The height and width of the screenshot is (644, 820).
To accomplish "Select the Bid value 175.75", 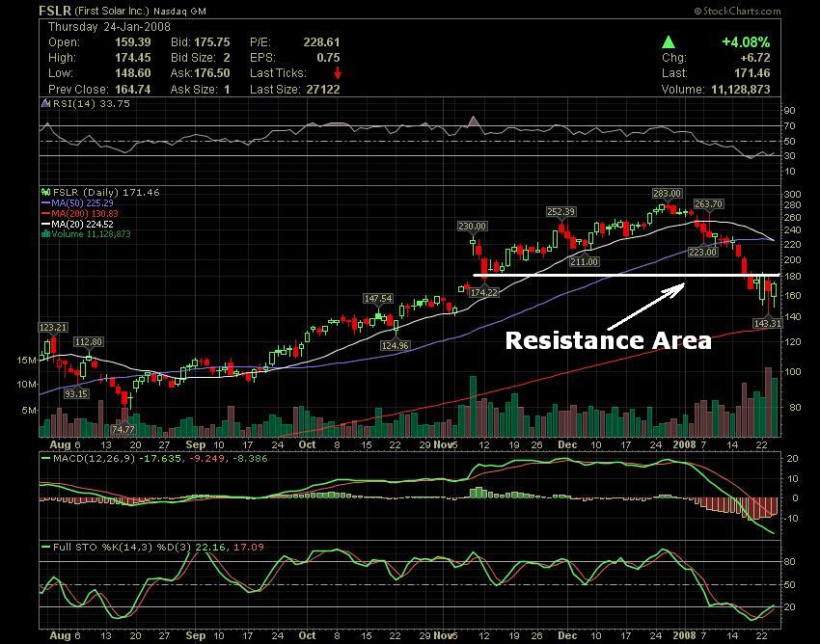I will [x=212, y=42].
